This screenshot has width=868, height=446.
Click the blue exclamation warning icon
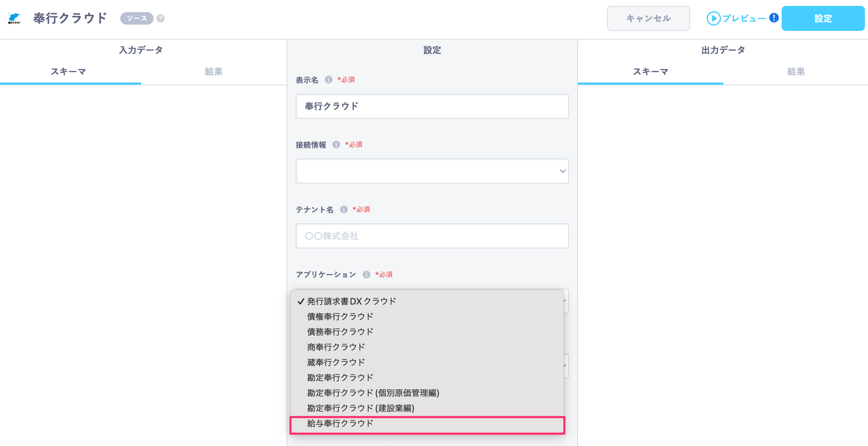pos(774,18)
